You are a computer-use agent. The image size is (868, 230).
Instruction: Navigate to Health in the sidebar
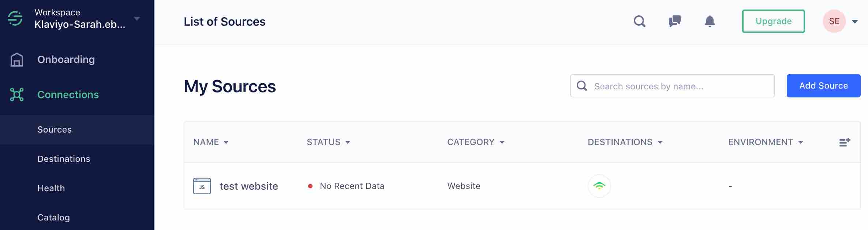pyautogui.click(x=51, y=188)
